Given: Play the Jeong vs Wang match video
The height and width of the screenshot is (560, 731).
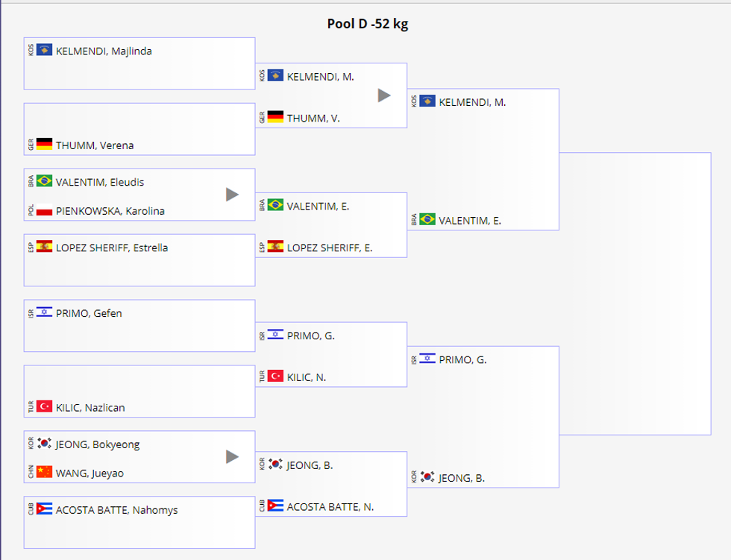Looking at the screenshot, I should [232, 456].
